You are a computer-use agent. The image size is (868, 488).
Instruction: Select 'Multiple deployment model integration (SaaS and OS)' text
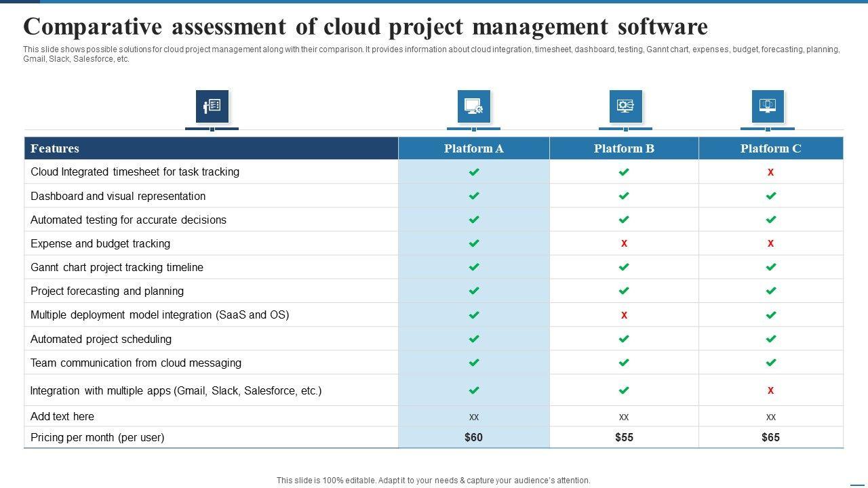tap(160, 315)
